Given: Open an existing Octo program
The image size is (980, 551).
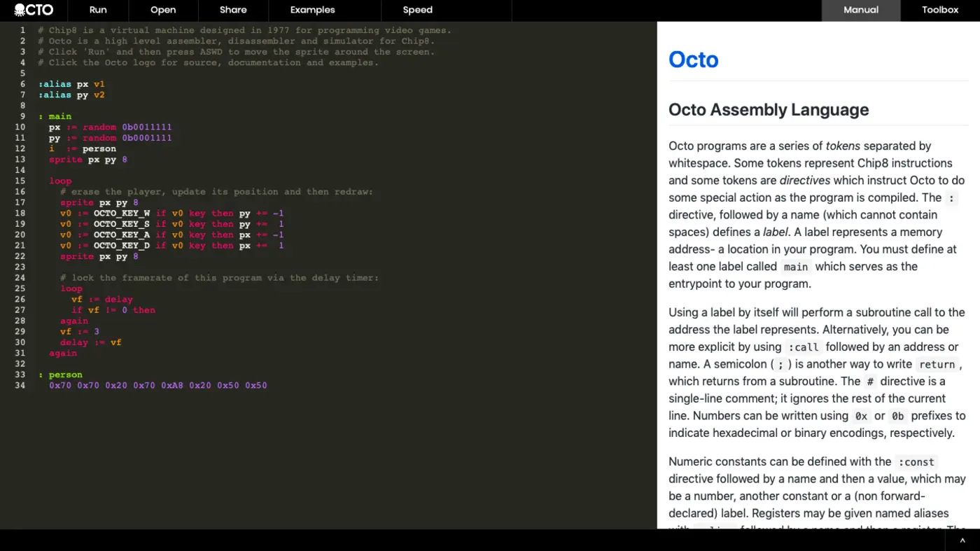Looking at the screenshot, I should click(x=163, y=10).
